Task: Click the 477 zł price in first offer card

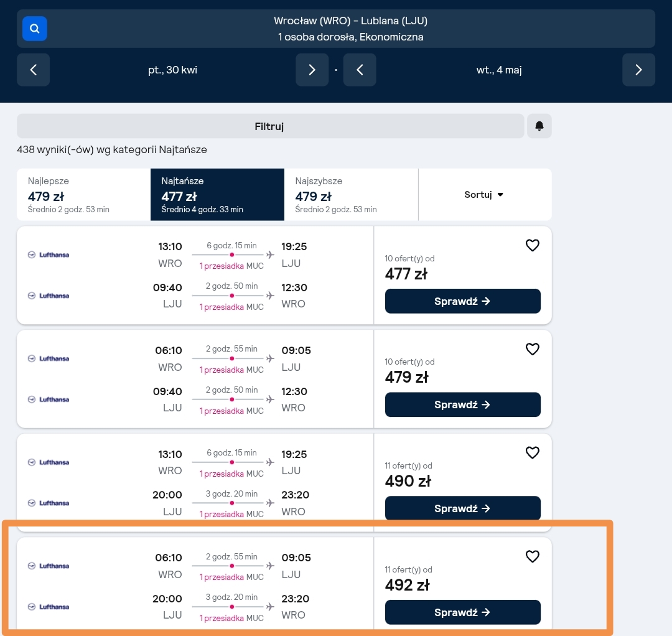Action: [x=406, y=274]
